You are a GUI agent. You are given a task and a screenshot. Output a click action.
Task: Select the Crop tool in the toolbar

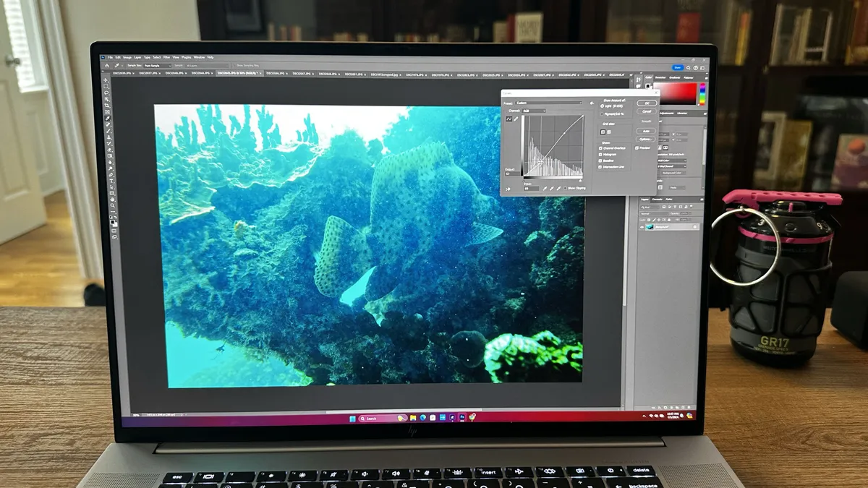click(x=106, y=106)
